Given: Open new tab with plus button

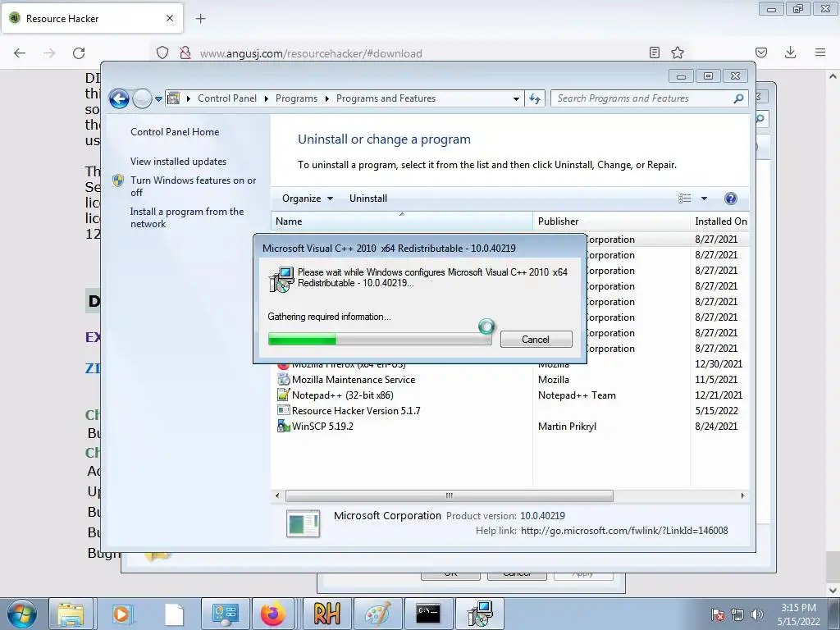Looking at the screenshot, I should (x=200, y=19).
